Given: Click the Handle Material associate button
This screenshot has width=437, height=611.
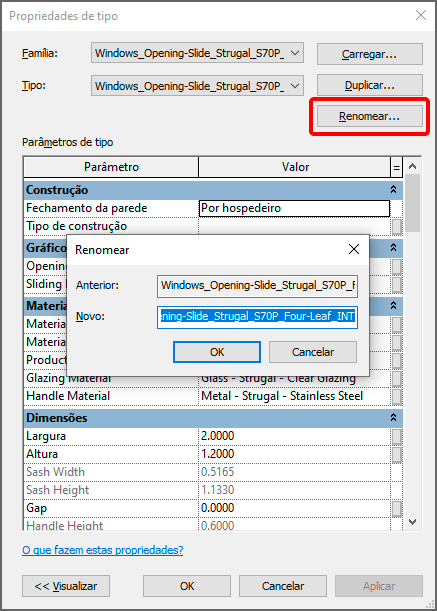Looking at the screenshot, I should coord(396,397).
